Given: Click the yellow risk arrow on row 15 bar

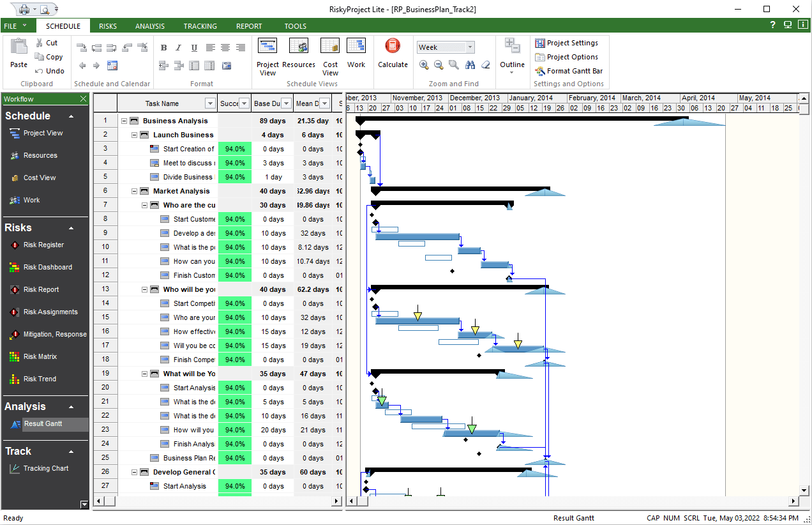Looking at the screenshot, I should click(x=417, y=314).
